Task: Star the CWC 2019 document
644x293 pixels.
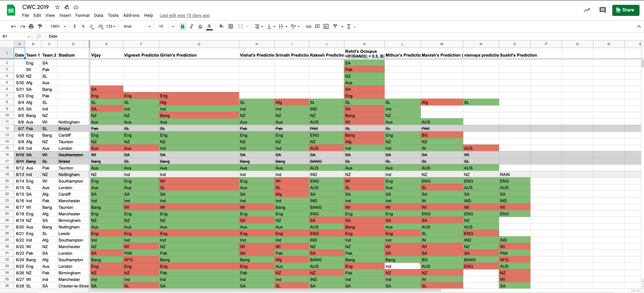Action: (58, 7)
